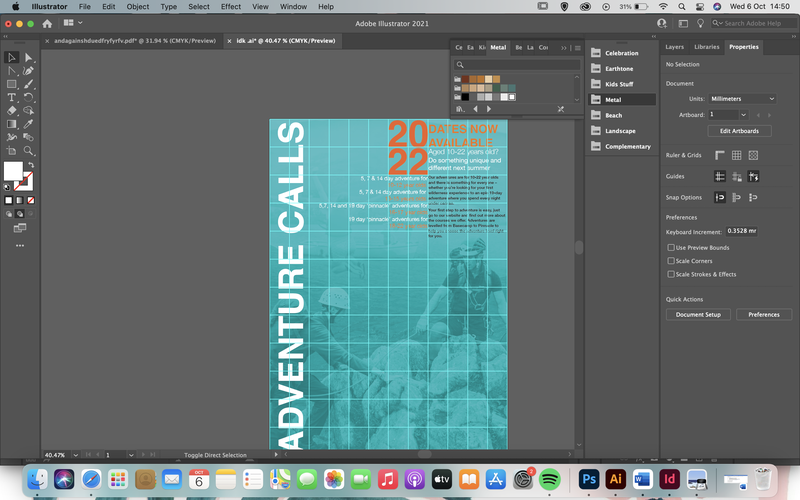The image size is (800, 500).
Task: Check Scale Strokes & Effects
Action: (x=671, y=274)
